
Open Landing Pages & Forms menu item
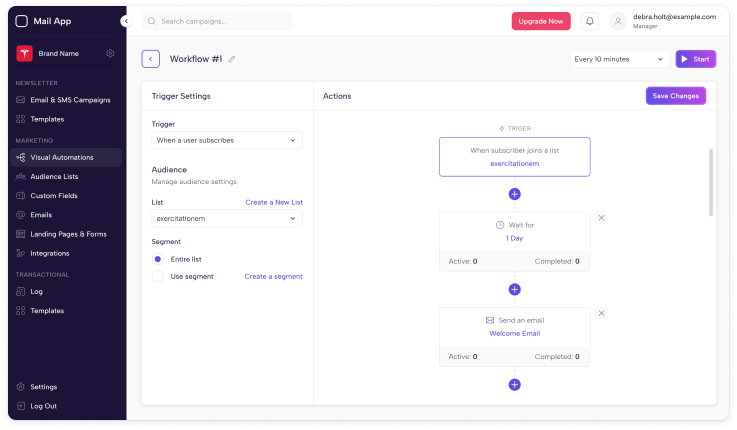(68, 234)
